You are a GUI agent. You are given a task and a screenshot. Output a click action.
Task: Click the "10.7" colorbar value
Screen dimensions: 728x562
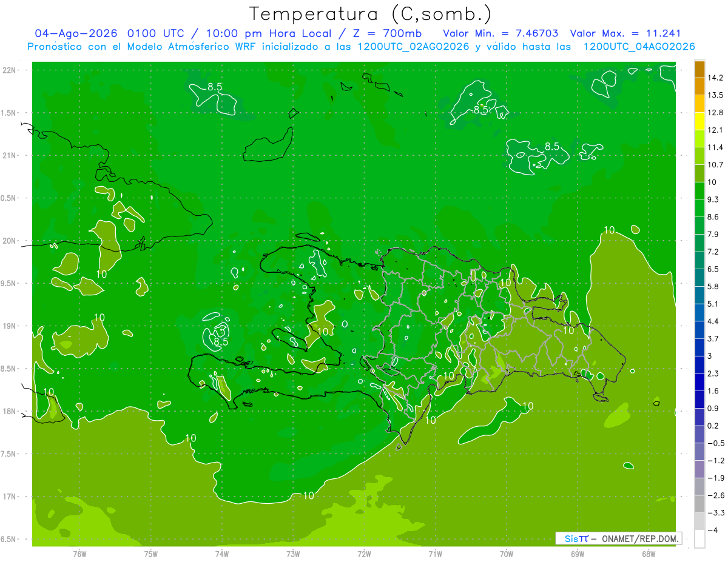click(x=715, y=164)
